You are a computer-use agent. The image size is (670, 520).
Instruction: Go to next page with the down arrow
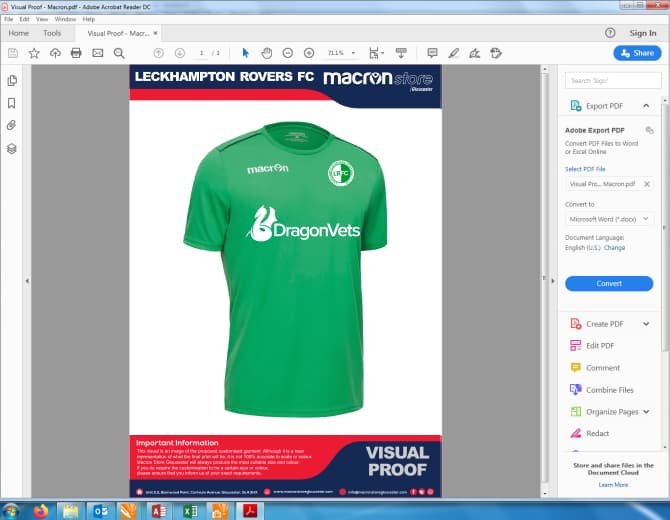pyautogui.click(x=180, y=53)
